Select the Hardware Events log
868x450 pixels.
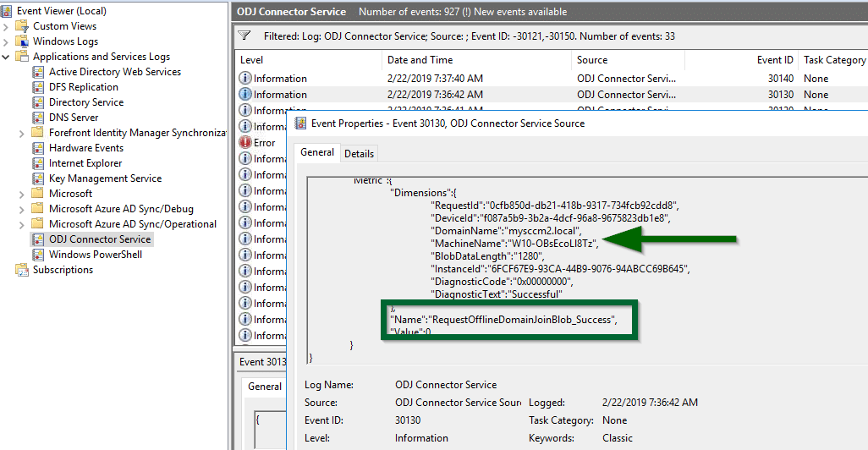85,148
